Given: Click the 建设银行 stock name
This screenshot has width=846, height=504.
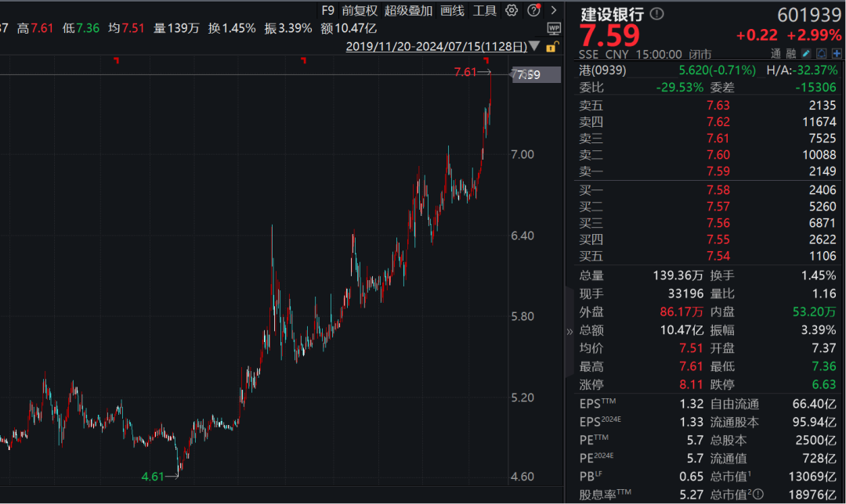Looking at the screenshot, I should 613,15.
